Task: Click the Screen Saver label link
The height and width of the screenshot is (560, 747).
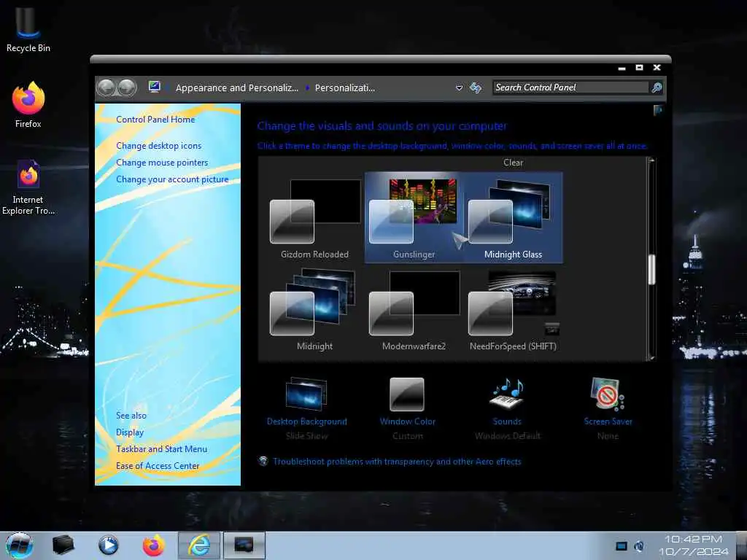Action: [x=608, y=421]
